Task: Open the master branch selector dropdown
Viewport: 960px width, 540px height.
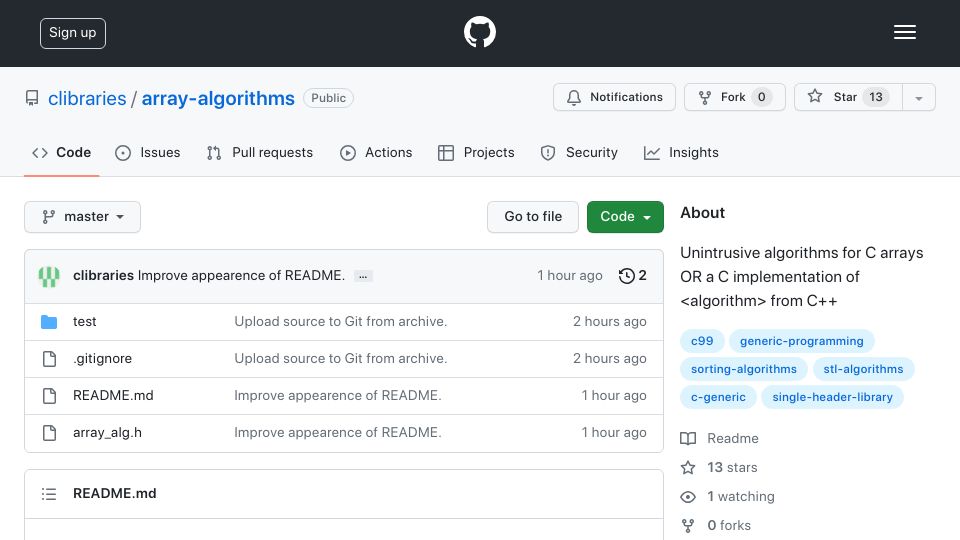Action: [x=83, y=217]
